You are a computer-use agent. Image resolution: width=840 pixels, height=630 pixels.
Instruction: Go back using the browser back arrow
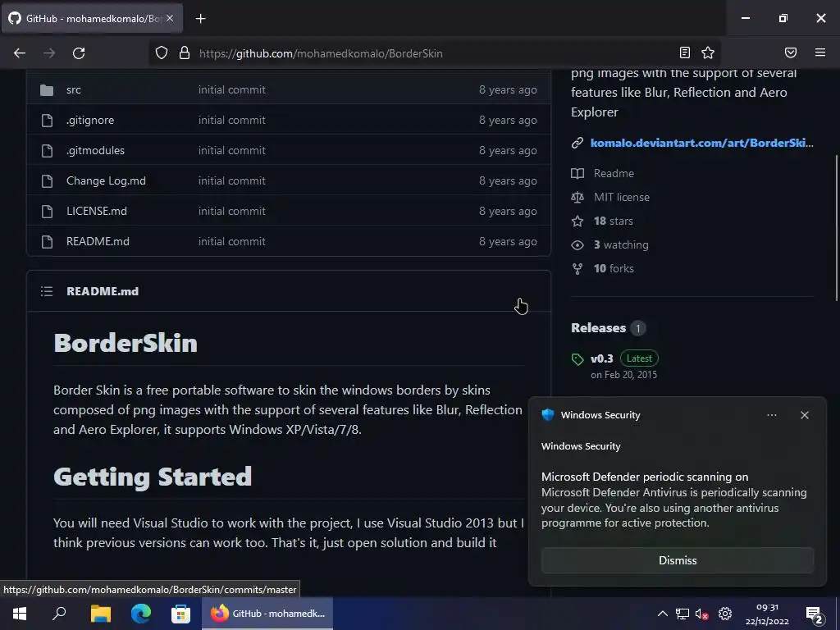point(20,53)
